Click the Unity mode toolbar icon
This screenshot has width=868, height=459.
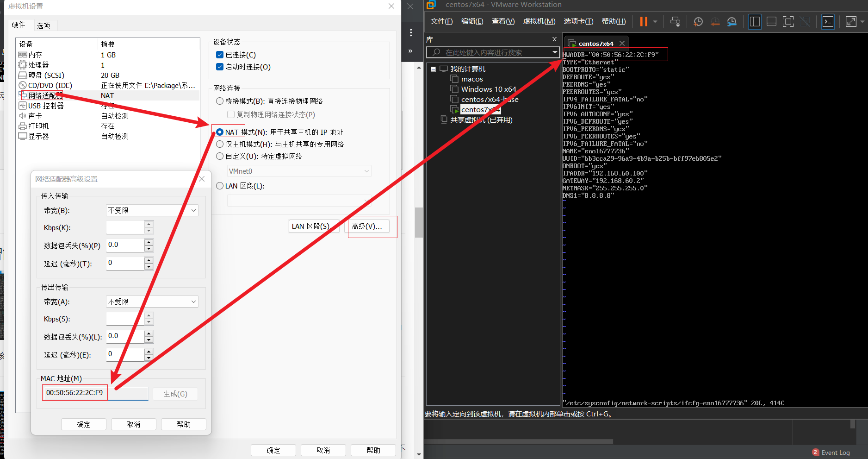point(805,21)
